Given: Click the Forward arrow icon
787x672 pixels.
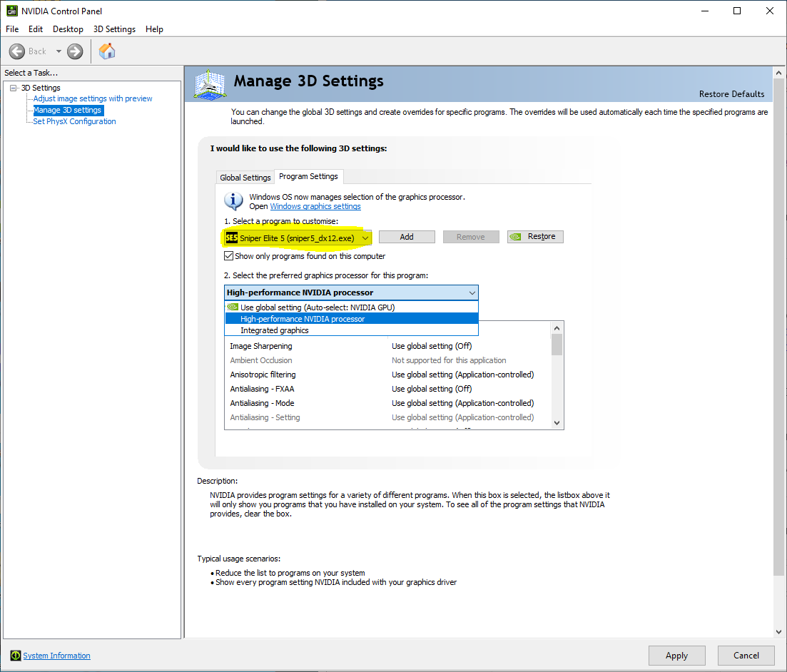Looking at the screenshot, I should (x=75, y=51).
